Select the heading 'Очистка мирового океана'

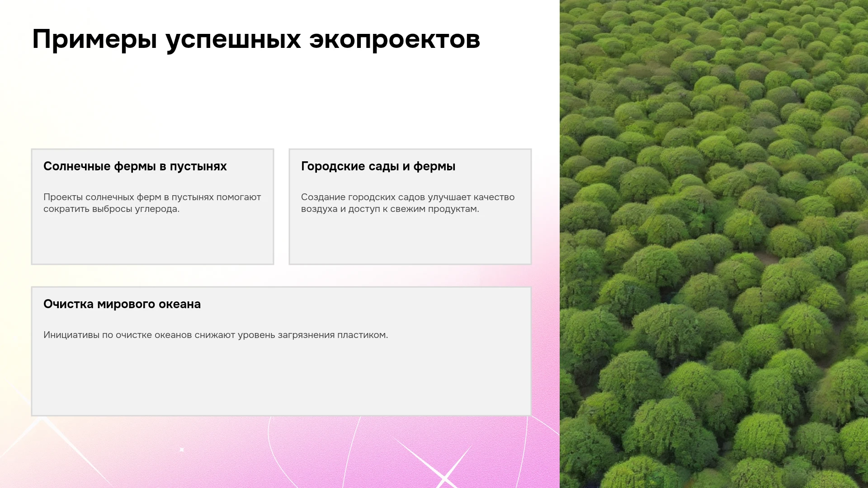[x=122, y=304]
